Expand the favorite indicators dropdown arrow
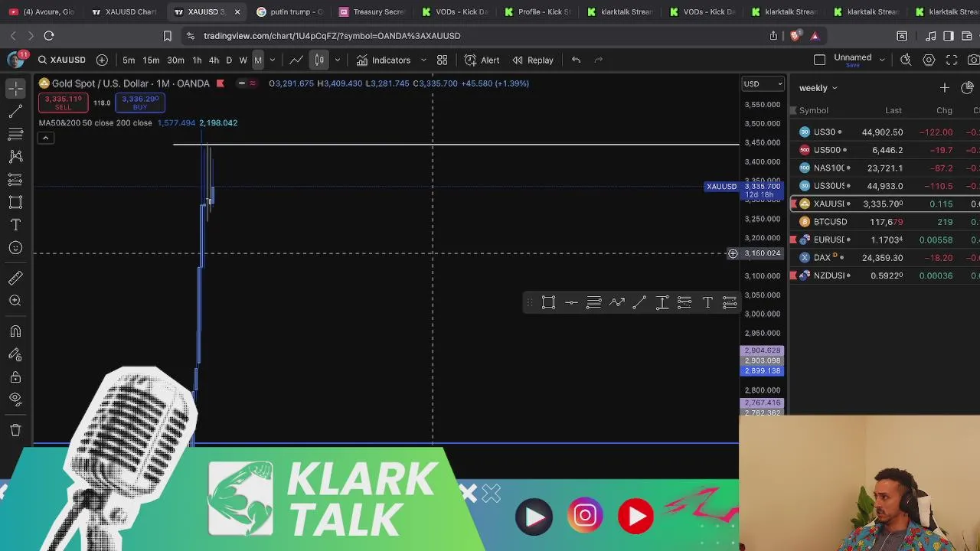 coord(423,60)
